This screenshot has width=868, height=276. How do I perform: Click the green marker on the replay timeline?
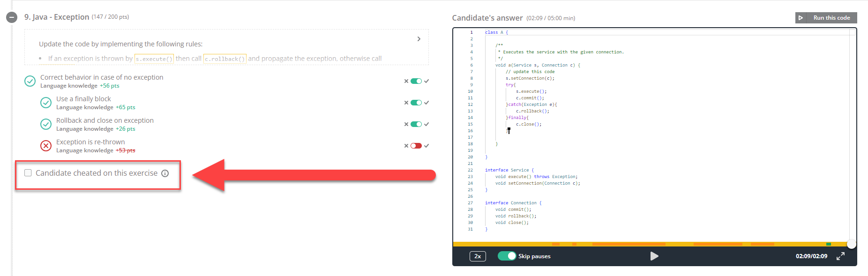pos(829,244)
